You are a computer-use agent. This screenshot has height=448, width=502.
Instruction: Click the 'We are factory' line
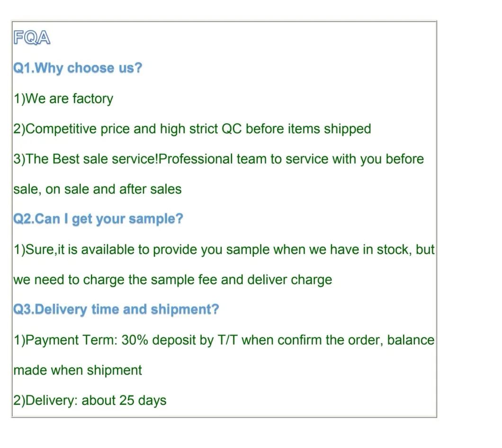click(63, 99)
